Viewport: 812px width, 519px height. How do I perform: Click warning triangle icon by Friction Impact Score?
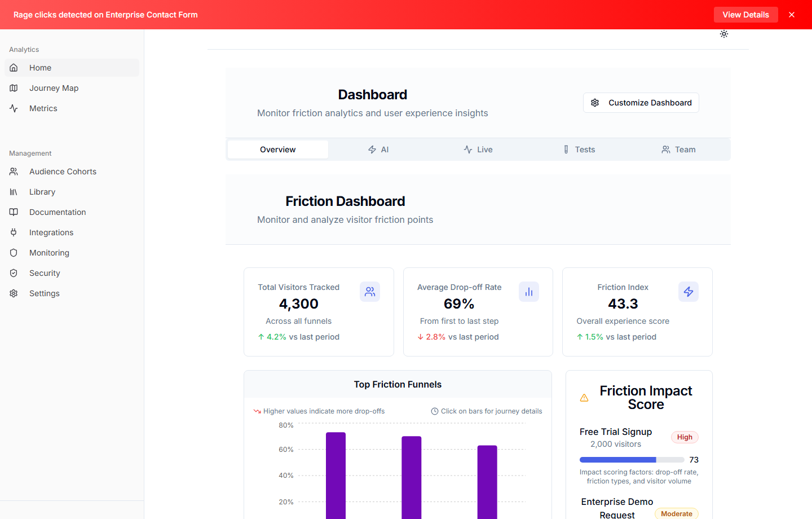click(x=584, y=398)
